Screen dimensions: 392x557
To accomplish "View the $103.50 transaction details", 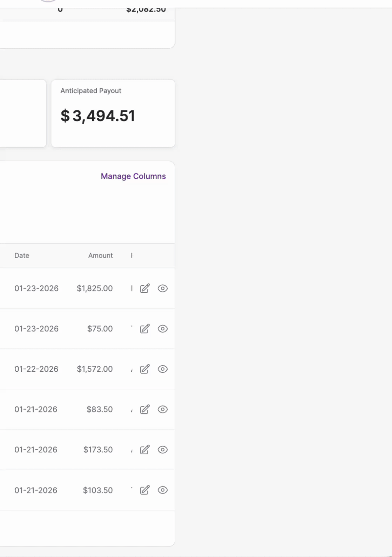I will (163, 490).
